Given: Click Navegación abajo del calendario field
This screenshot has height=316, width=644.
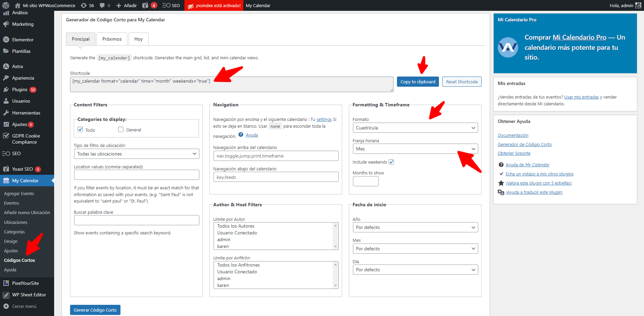Looking at the screenshot, I should 276,177.
